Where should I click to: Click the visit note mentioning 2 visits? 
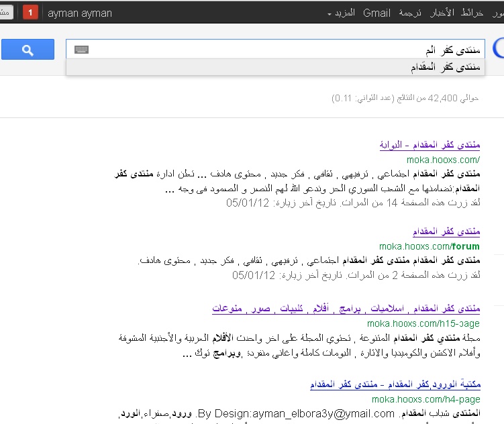[356, 275]
